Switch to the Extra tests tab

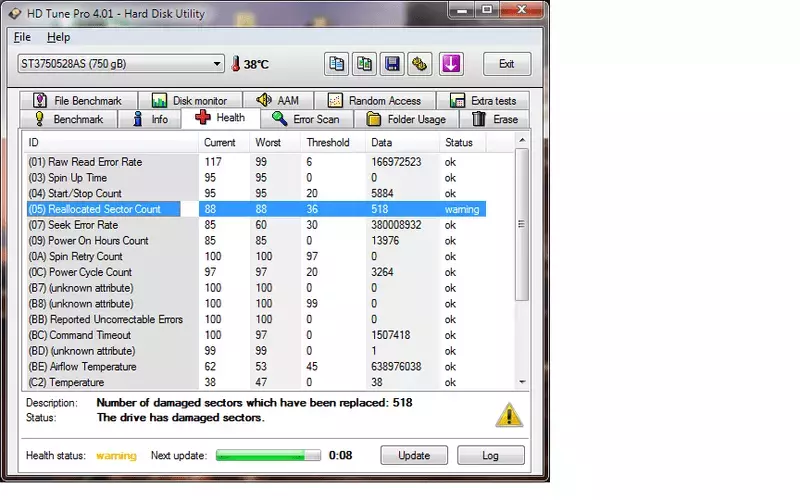(483, 101)
